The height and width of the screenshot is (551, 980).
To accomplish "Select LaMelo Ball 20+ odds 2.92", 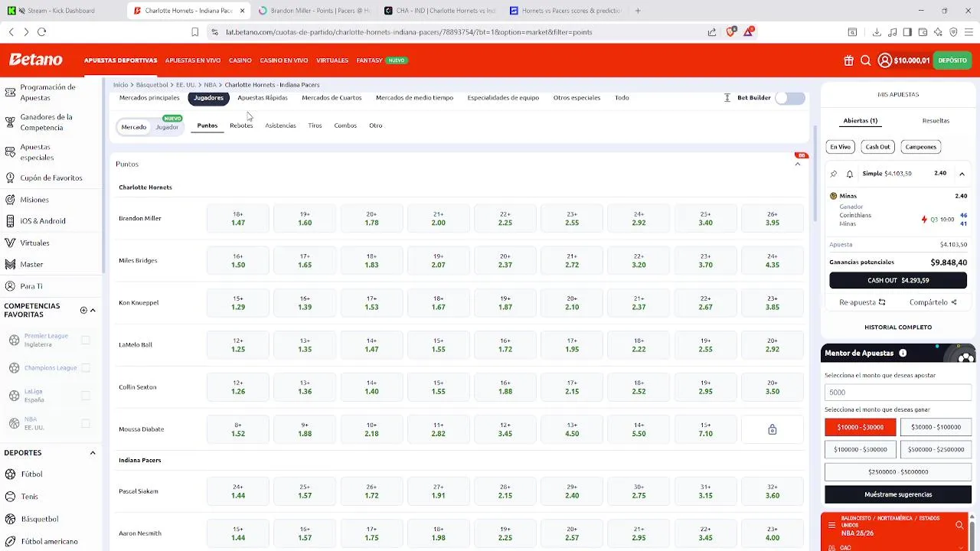I will (x=772, y=345).
